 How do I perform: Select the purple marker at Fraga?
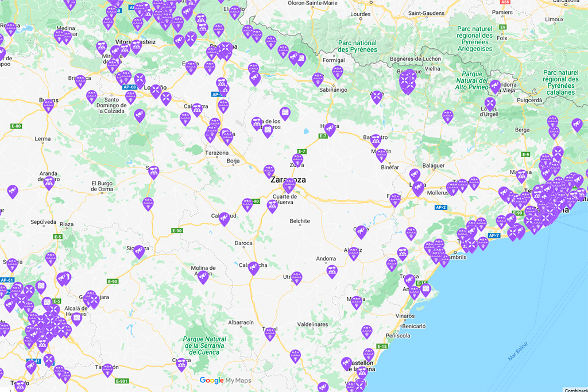[395, 200]
